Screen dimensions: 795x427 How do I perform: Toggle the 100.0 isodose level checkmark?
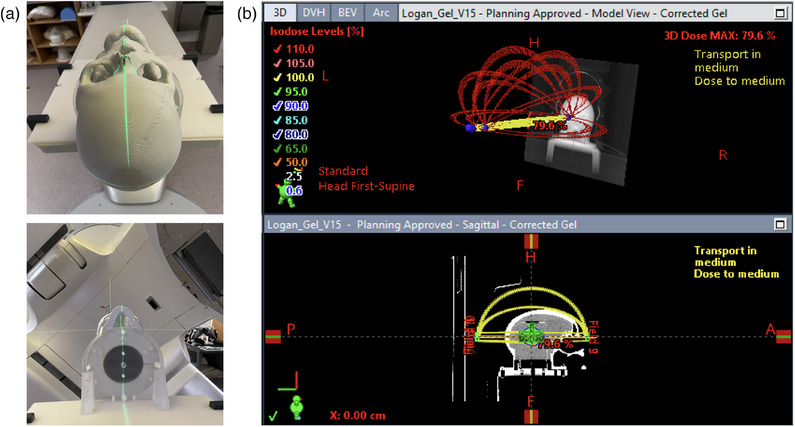(x=277, y=78)
